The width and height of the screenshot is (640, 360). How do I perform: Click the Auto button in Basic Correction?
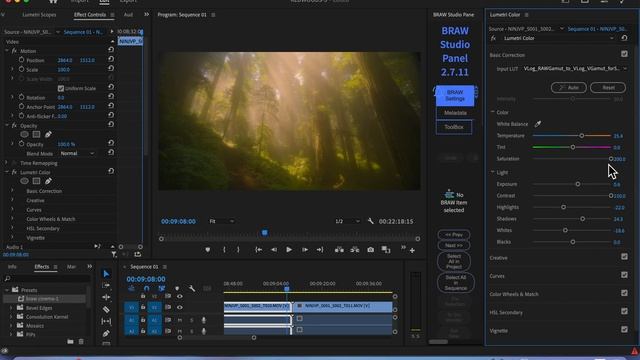pyautogui.click(x=569, y=87)
